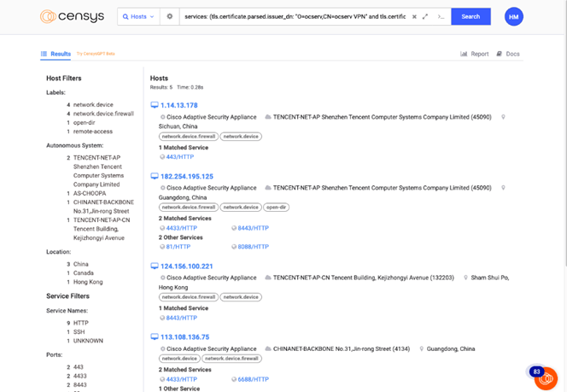Open the Hosts search type dropdown
567x392 pixels.
138,16
